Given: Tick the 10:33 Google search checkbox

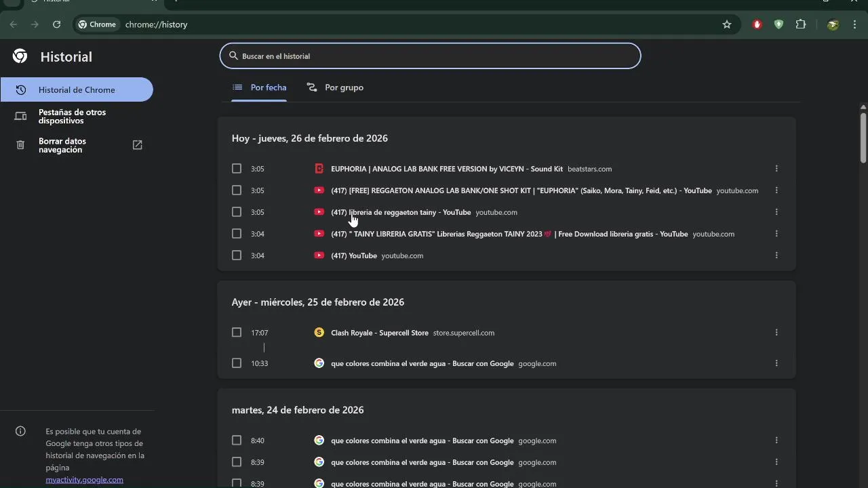Looking at the screenshot, I should tap(237, 363).
